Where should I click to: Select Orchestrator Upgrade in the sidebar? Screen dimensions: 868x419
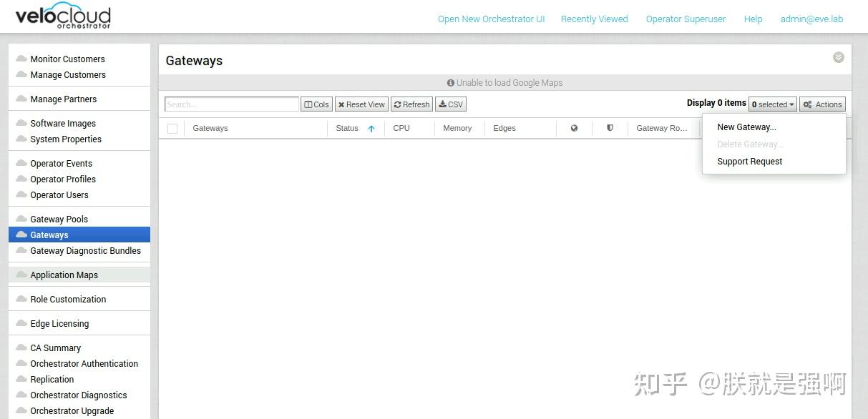[x=72, y=410]
